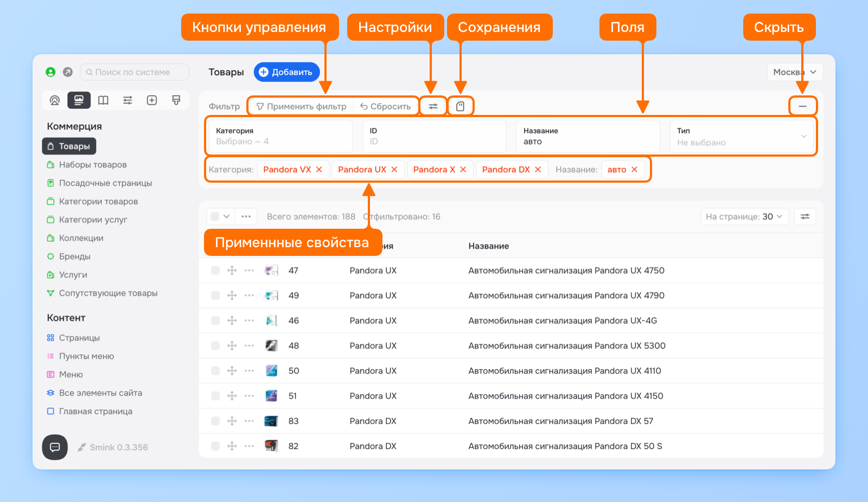Click Применить фильтр button
The width and height of the screenshot is (868, 502).
point(301,106)
